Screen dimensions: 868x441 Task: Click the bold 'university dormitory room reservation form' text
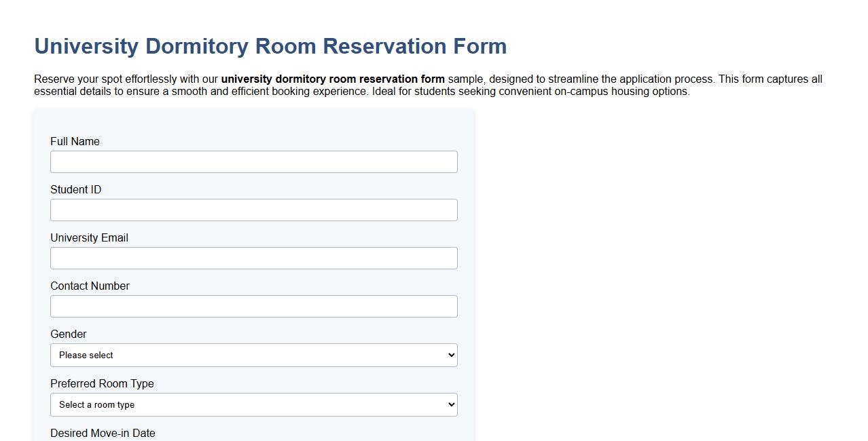coord(333,79)
